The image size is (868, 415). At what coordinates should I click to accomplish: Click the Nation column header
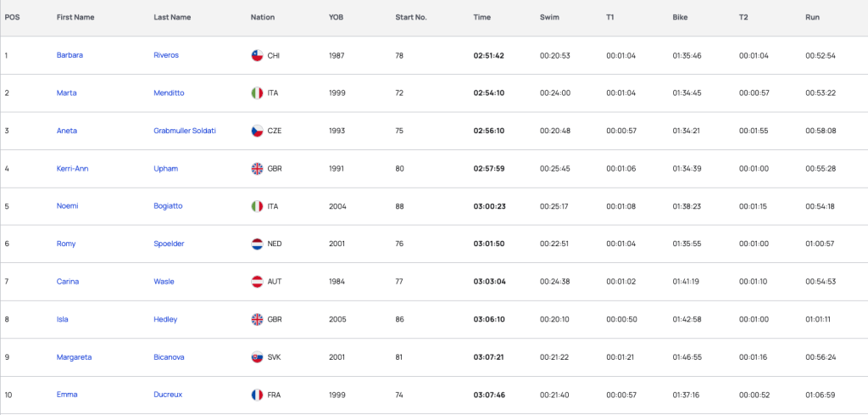[263, 17]
